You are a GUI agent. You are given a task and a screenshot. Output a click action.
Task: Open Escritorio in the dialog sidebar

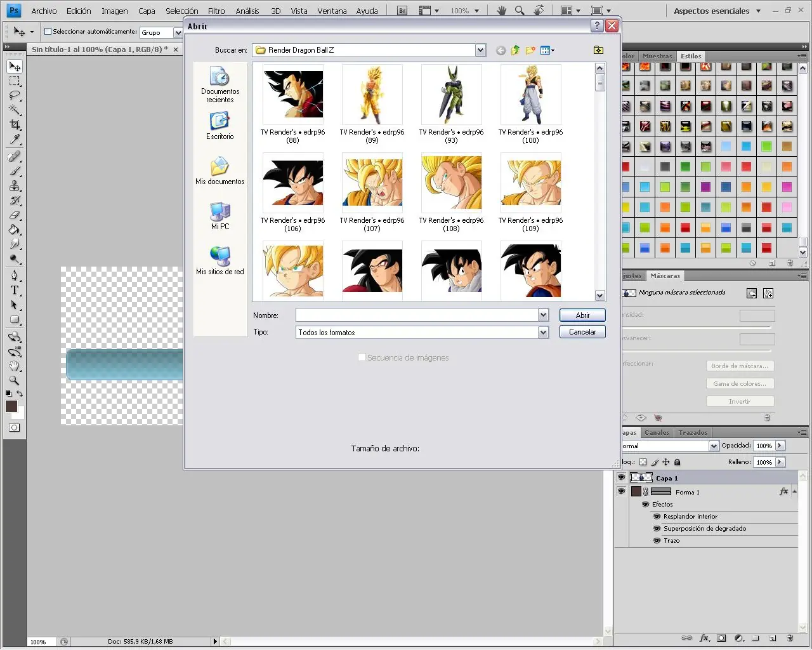tap(219, 126)
